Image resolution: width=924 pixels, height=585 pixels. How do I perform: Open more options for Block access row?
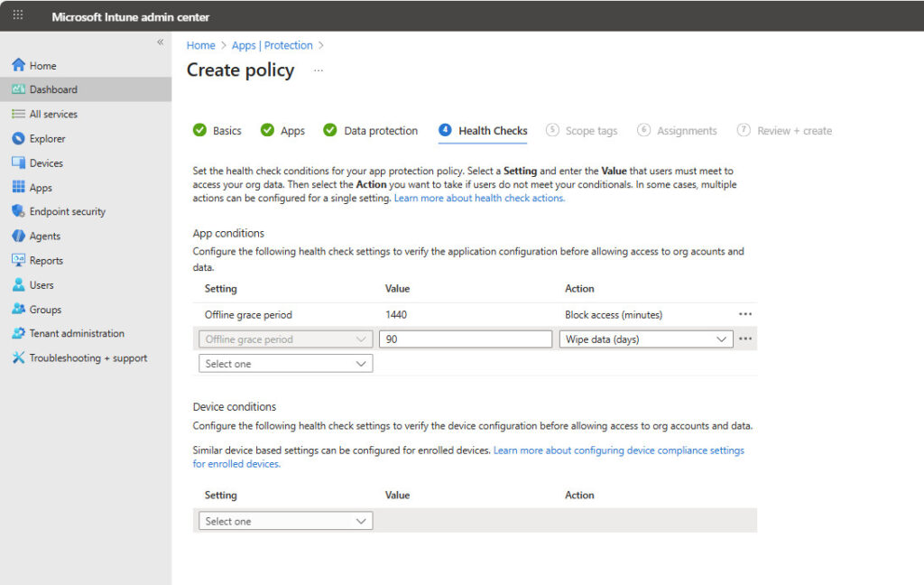coord(745,314)
